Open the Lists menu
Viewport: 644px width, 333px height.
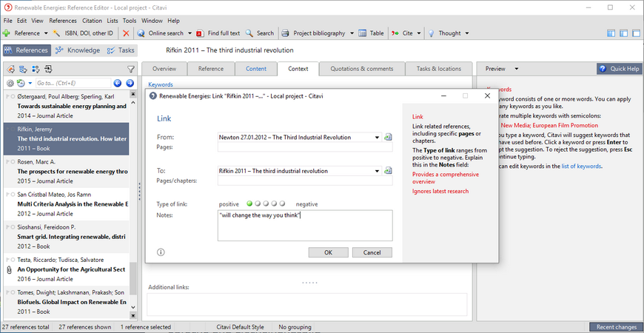coord(112,21)
